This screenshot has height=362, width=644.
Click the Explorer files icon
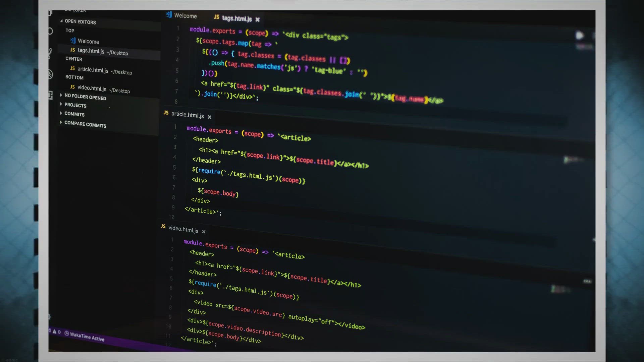(50, 13)
